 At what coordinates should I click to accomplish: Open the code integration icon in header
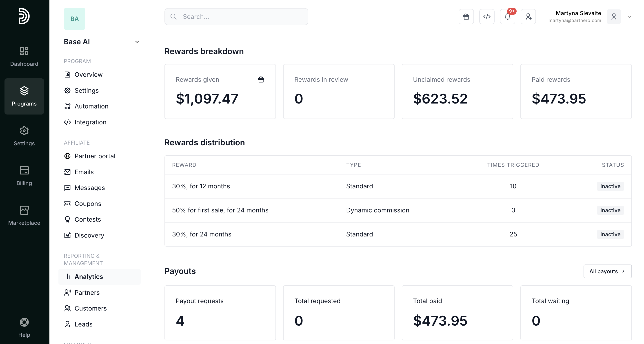[x=487, y=17]
